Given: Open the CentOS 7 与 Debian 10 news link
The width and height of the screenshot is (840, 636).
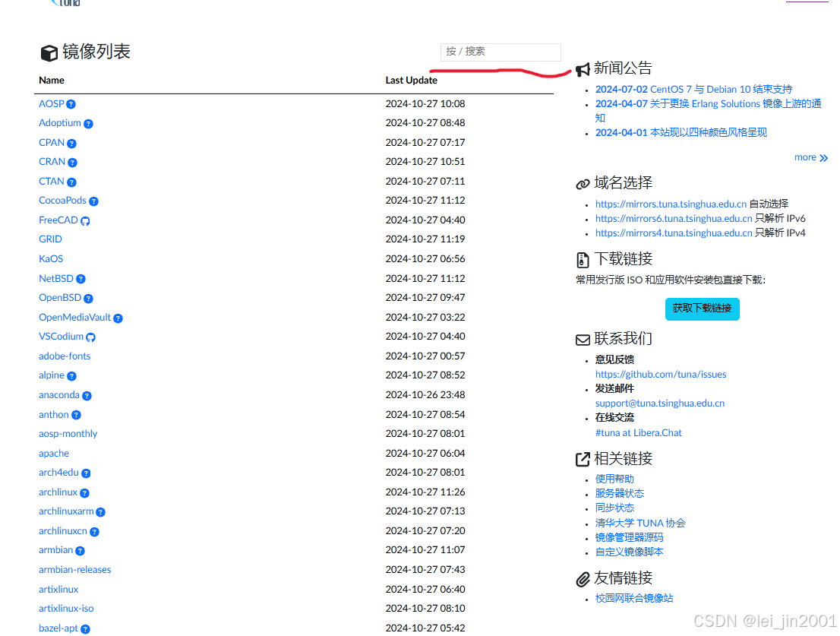Looking at the screenshot, I should tap(693, 90).
